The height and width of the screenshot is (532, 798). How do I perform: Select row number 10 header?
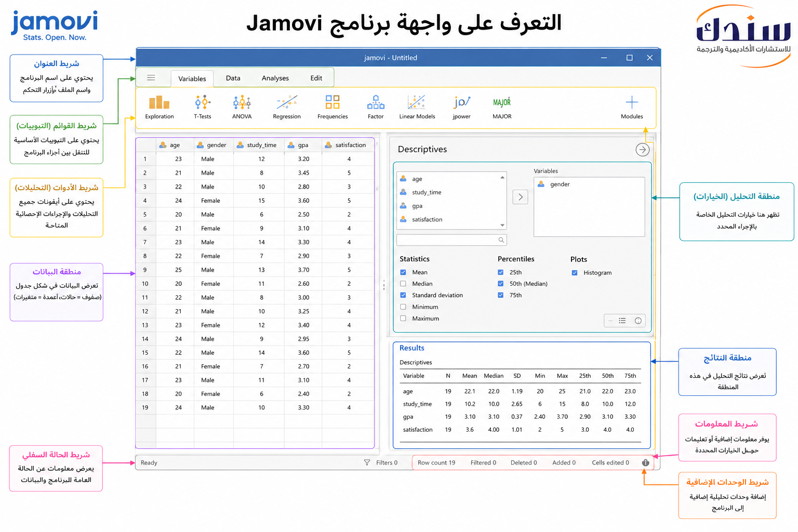click(145, 284)
